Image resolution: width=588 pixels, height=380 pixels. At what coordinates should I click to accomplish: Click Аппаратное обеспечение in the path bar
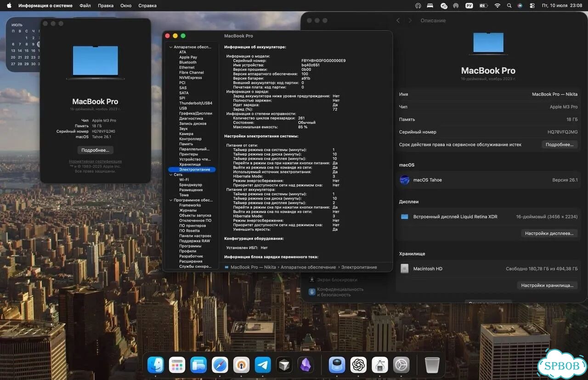tap(308, 267)
